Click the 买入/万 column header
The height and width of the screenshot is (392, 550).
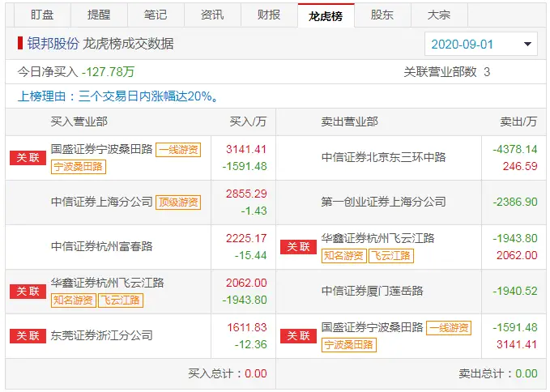(x=248, y=121)
